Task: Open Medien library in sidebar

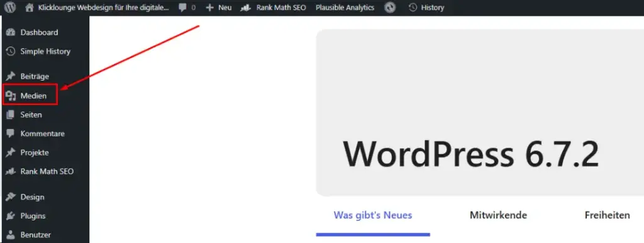Action: click(34, 96)
